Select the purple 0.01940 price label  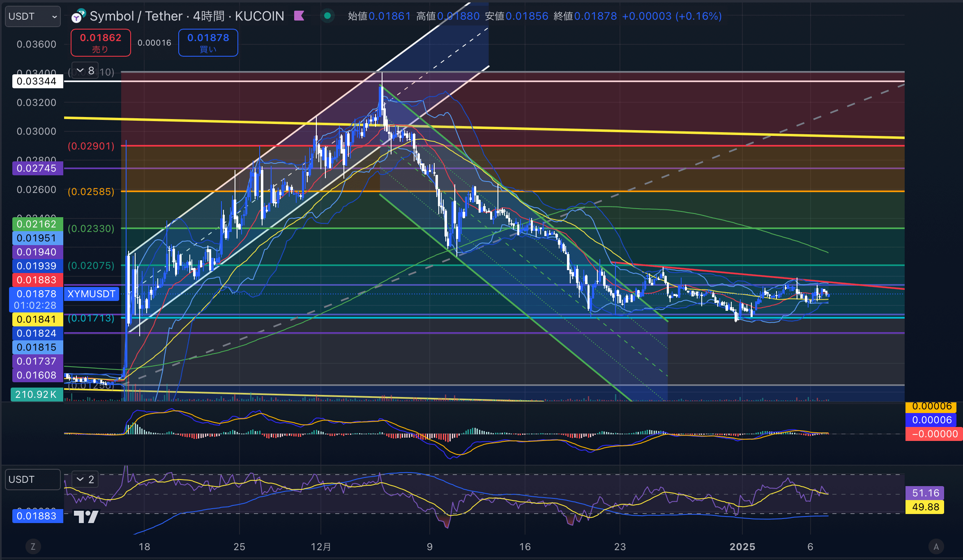(x=38, y=252)
